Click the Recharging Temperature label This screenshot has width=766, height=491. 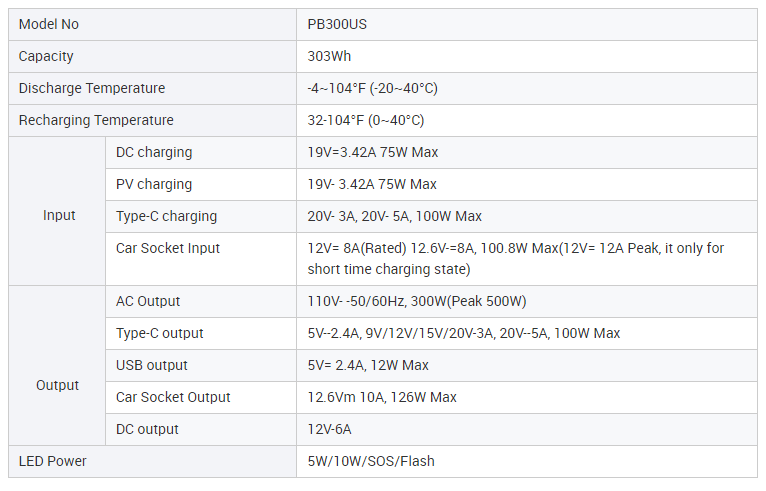click(x=96, y=120)
